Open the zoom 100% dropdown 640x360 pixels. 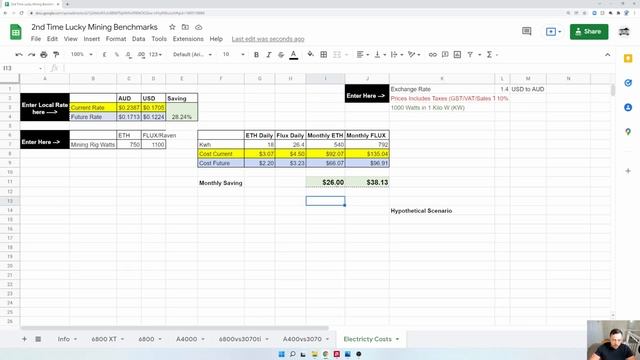point(82,54)
